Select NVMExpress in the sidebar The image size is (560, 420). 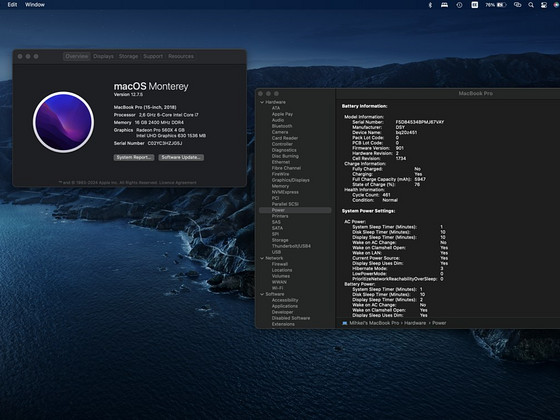click(x=285, y=192)
